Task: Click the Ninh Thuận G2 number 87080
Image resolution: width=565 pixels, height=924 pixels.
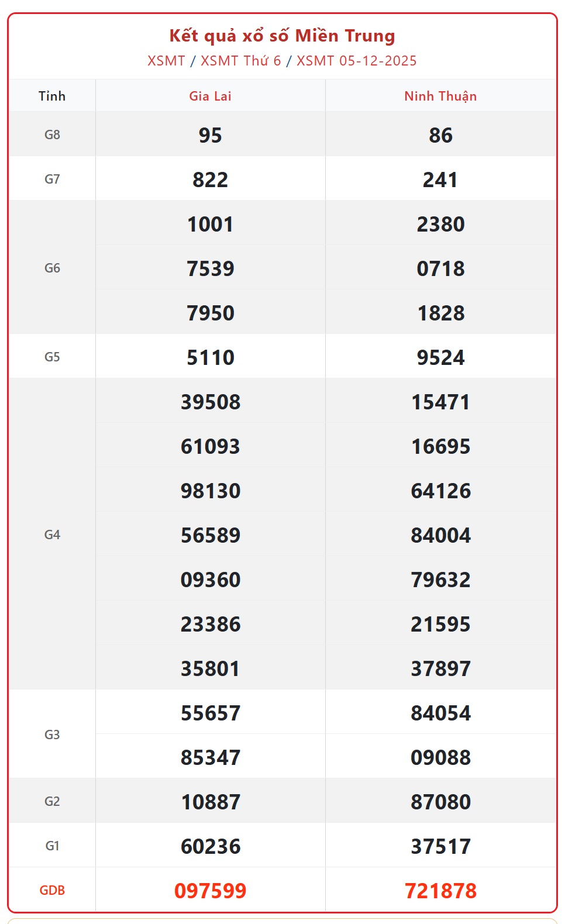Action: coord(440,802)
